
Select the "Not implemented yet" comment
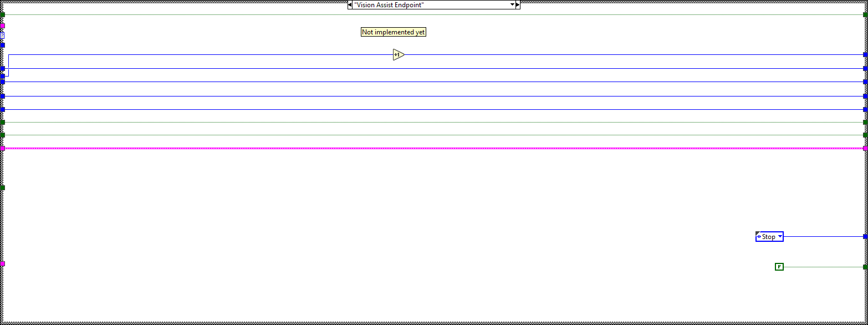tap(393, 32)
